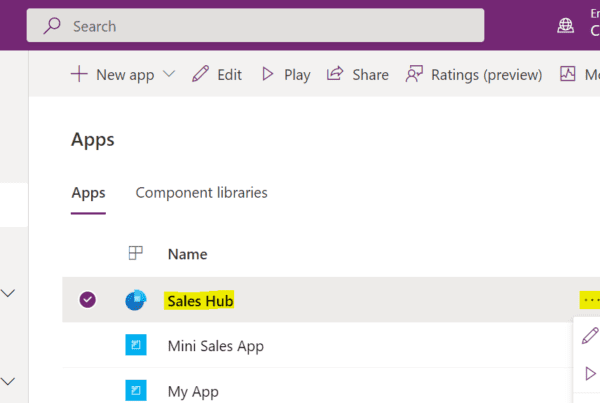Open the environment globe icon
The width and height of the screenshot is (600, 403).
point(566,26)
